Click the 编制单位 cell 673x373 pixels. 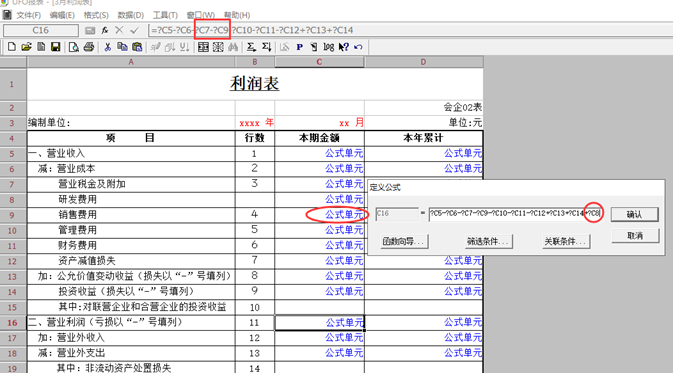(x=131, y=123)
